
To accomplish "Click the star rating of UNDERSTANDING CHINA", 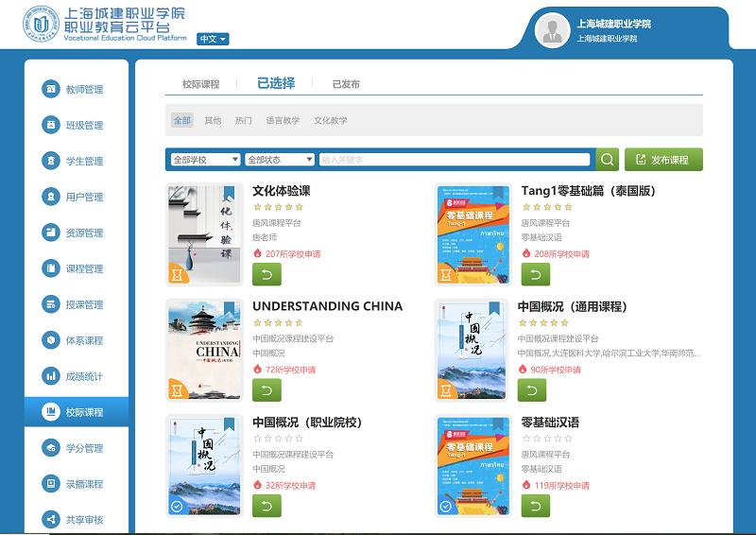I will point(278,322).
